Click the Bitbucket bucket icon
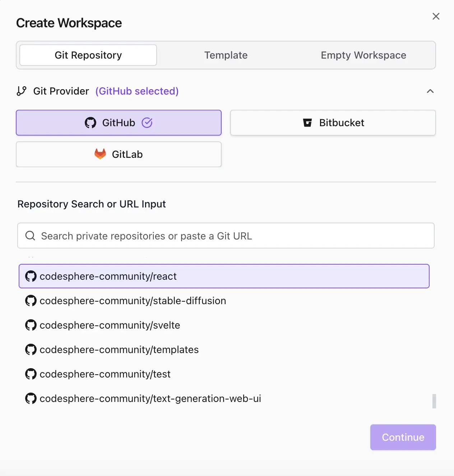 (307, 123)
